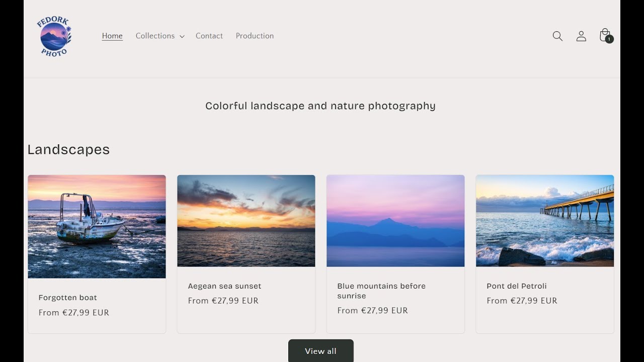Open the shopping cart icon
The image size is (644, 362).
pos(605,36)
